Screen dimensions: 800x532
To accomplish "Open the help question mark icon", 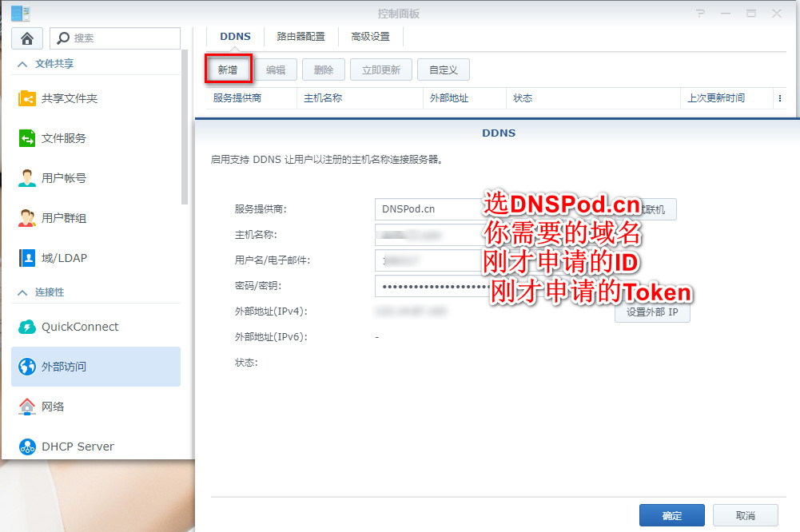I will [700, 14].
